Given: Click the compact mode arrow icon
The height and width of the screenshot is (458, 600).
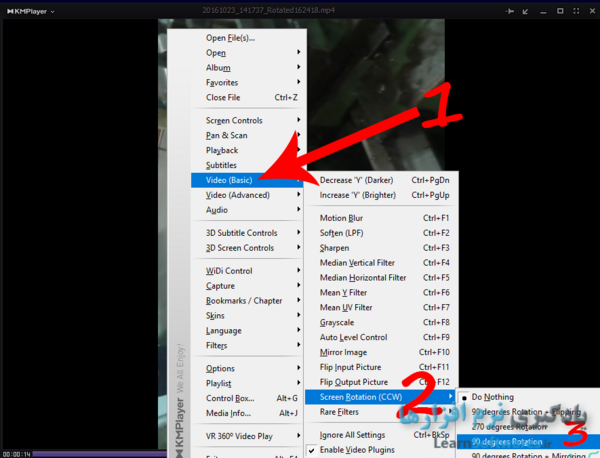Looking at the screenshot, I should (x=526, y=11).
